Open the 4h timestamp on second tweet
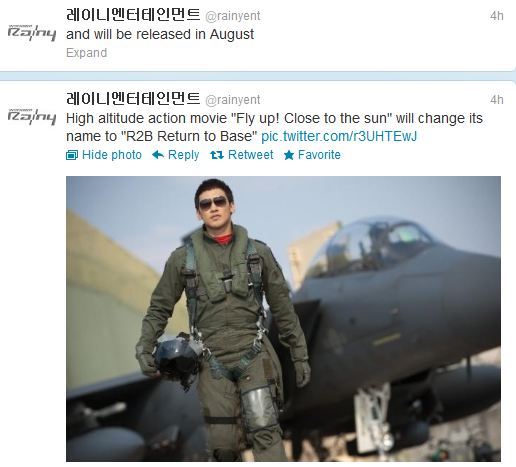The image size is (516, 467). tap(497, 100)
